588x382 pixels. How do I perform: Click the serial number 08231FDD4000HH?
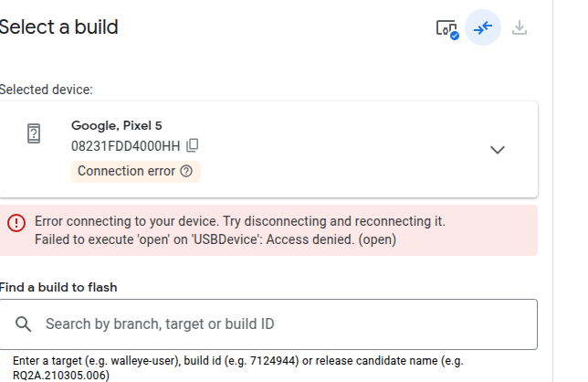tap(126, 145)
